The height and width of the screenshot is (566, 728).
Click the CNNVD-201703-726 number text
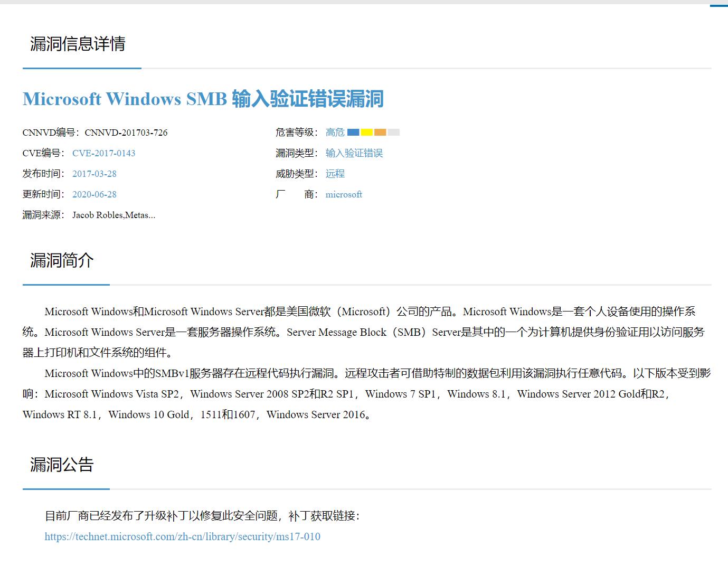pyautogui.click(x=126, y=133)
